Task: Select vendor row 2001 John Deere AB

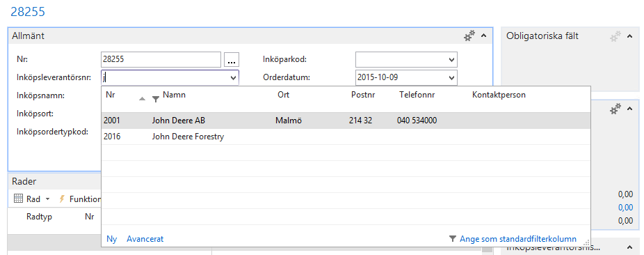Action: point(346,121)
